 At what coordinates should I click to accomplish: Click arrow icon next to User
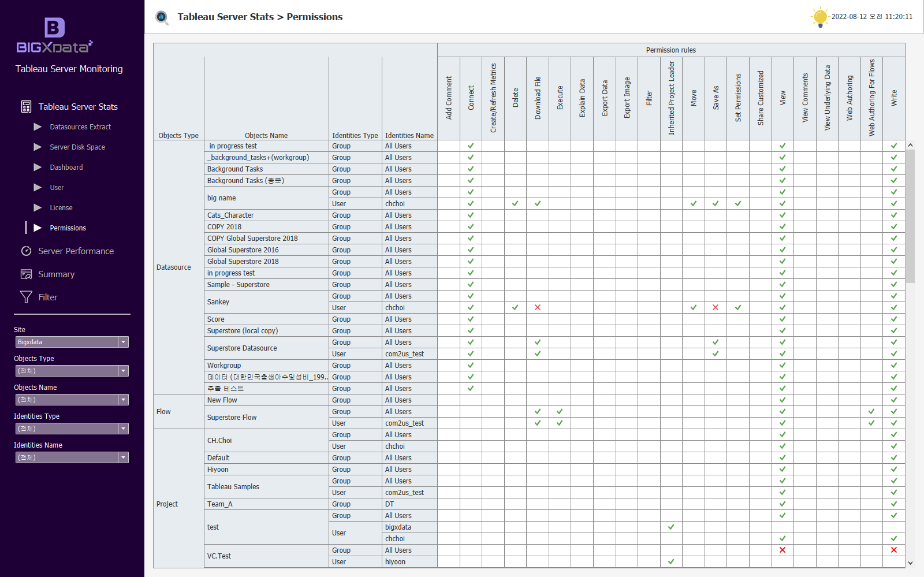click(x=38, y=187)
